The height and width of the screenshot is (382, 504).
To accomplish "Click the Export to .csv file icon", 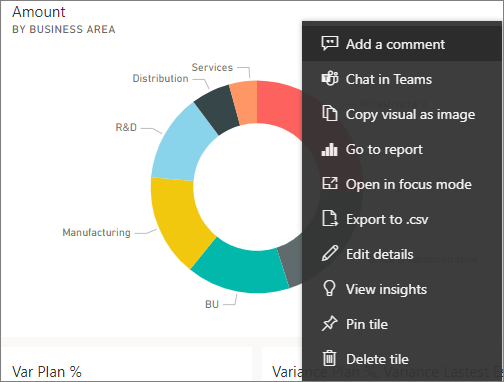I will point(330,219).
